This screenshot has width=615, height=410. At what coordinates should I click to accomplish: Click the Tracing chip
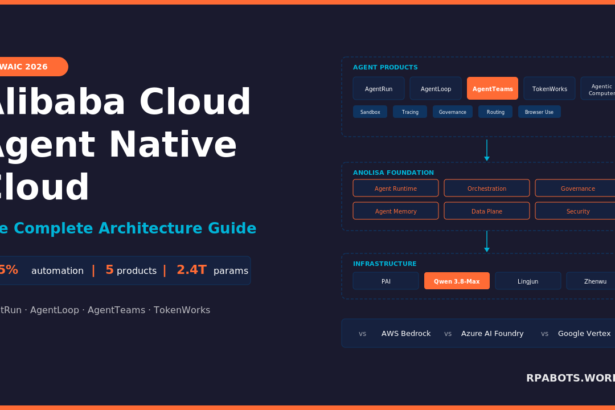click(410, 112)
